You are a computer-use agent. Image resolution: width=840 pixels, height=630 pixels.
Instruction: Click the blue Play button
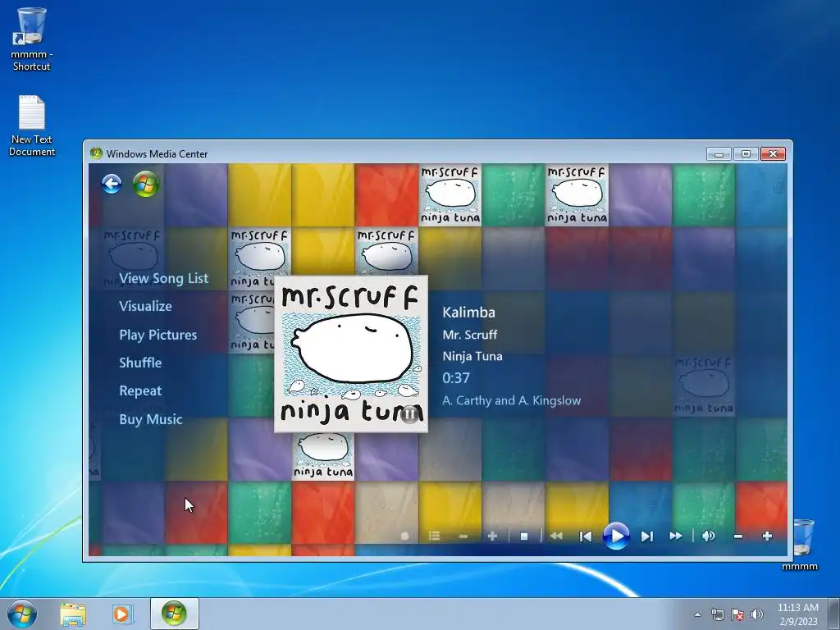point(616,536)
